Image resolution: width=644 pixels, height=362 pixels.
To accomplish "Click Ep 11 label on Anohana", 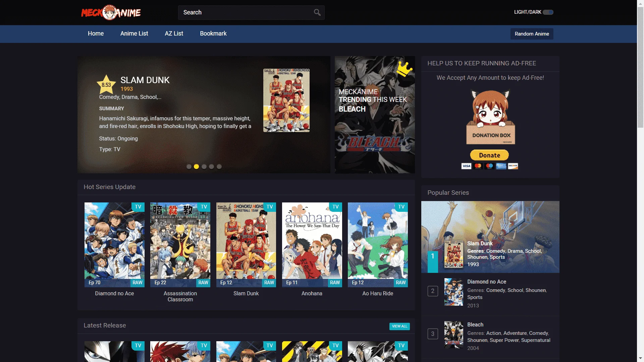I will point(292,283).
